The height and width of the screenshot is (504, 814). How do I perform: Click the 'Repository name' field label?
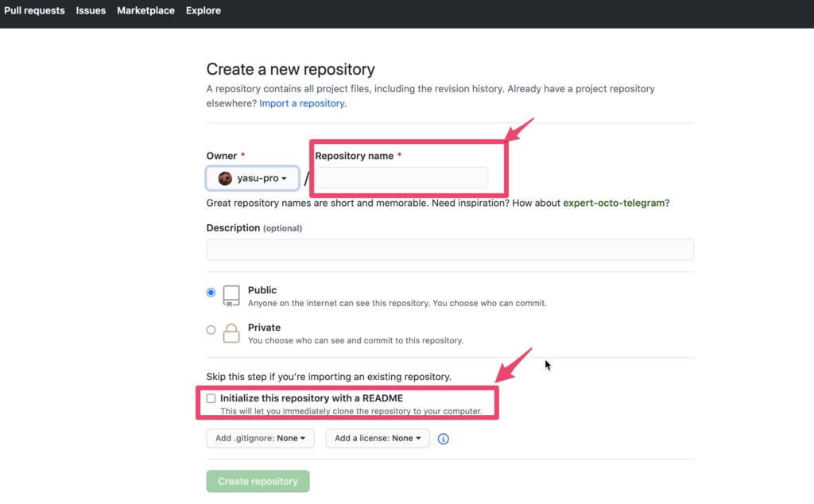pyautogui.click(x=355, y=156)
